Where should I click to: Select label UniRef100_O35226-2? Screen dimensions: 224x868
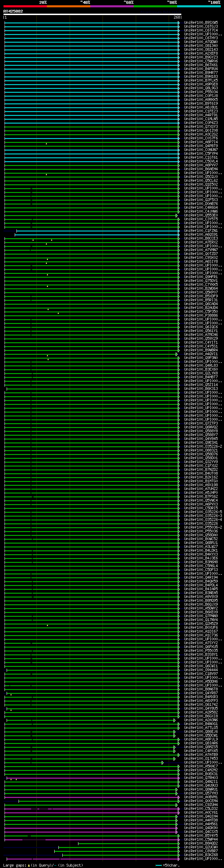(x=203, y=447)
